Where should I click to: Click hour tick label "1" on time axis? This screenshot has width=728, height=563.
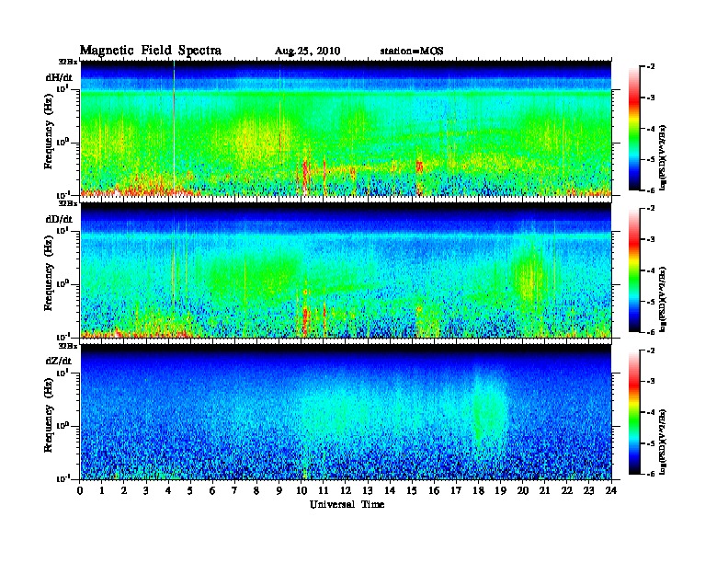click(102, 490)
